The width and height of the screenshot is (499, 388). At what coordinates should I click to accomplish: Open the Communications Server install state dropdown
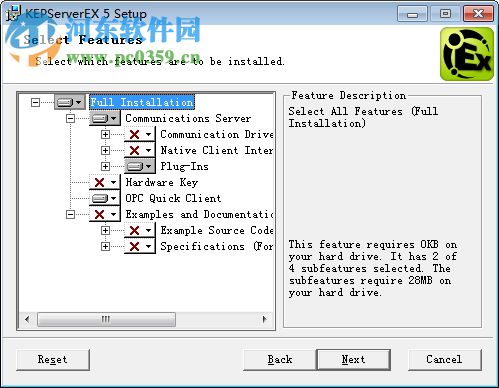[105, 118]
